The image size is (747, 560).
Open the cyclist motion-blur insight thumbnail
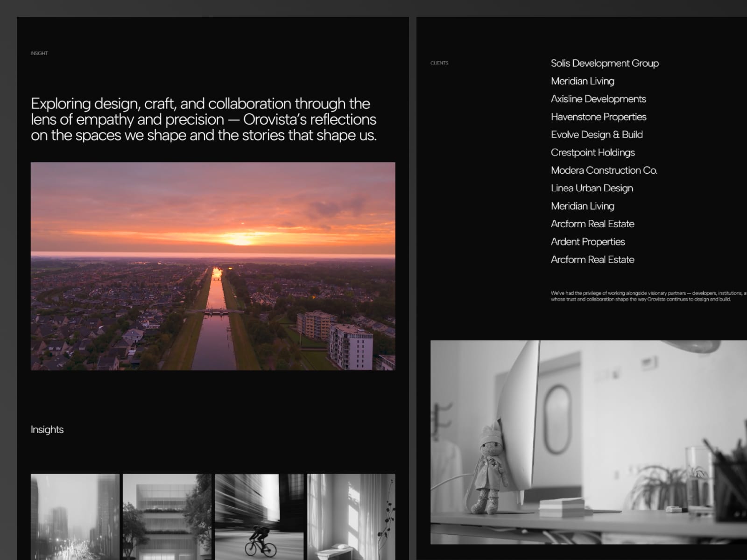(259, 517)
